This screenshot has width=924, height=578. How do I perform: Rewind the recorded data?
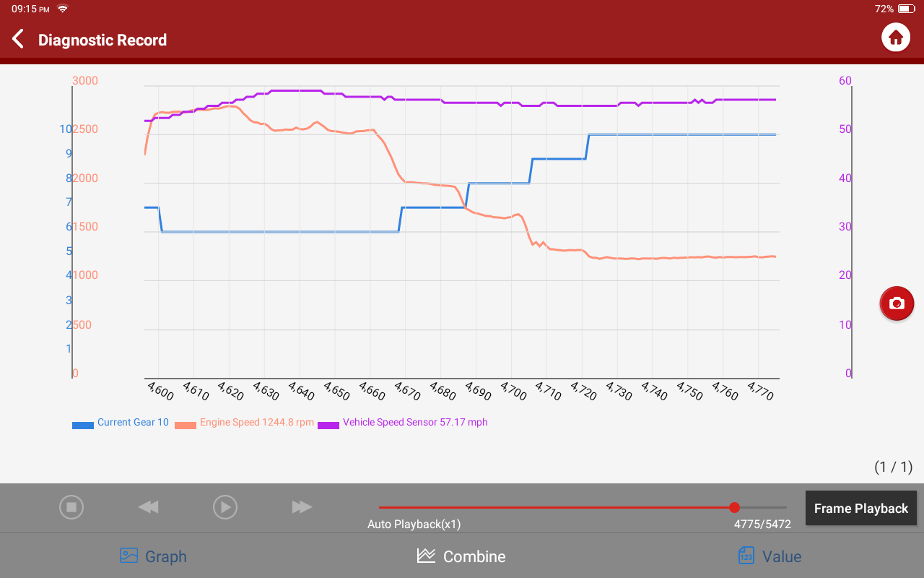pyautogui.click(x=148, y=507)
